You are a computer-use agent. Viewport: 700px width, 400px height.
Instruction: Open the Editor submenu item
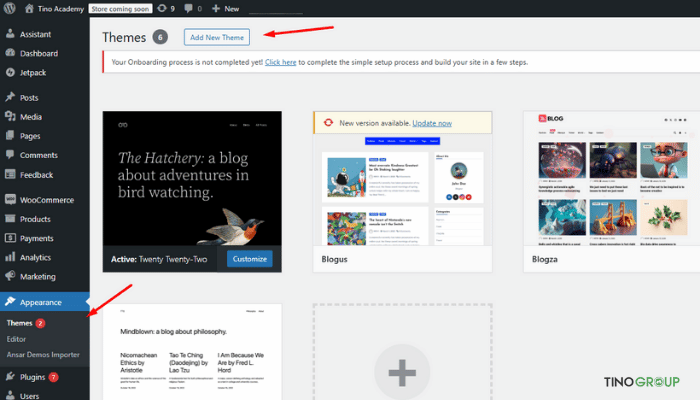[16, 339]
